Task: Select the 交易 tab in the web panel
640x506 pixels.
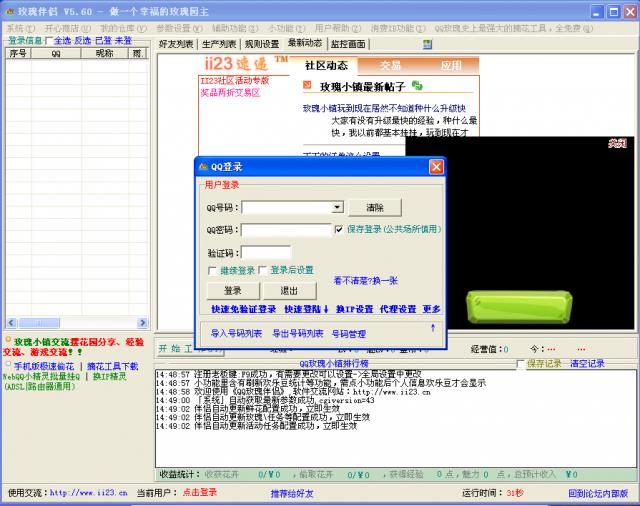Action: pyautogui.click(x=390, y=66)
